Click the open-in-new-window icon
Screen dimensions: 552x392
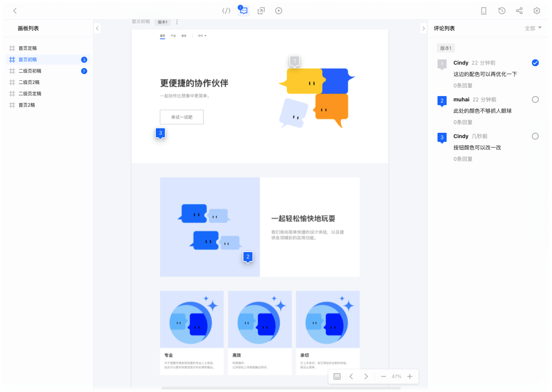[261, 11]
